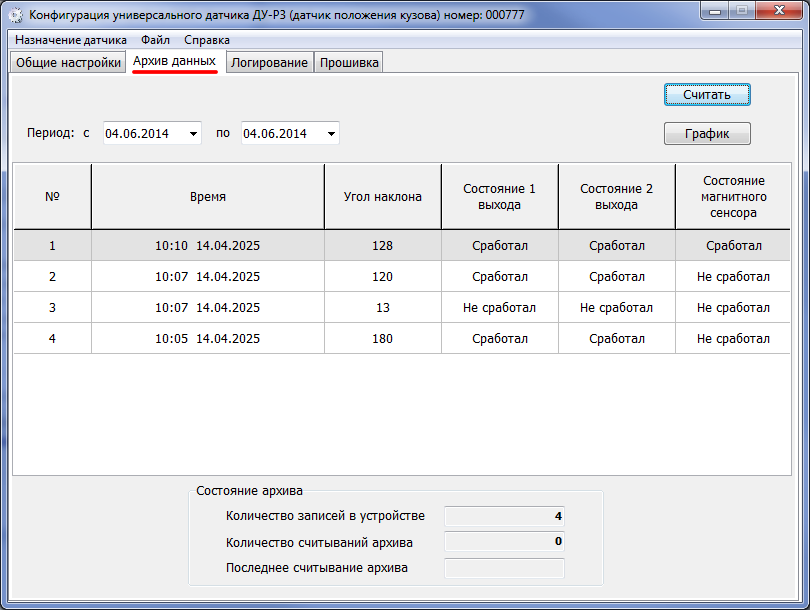Screen dimensions: 810x610
Task: Open the Назначение датчика menu
Action: point(71,40)
